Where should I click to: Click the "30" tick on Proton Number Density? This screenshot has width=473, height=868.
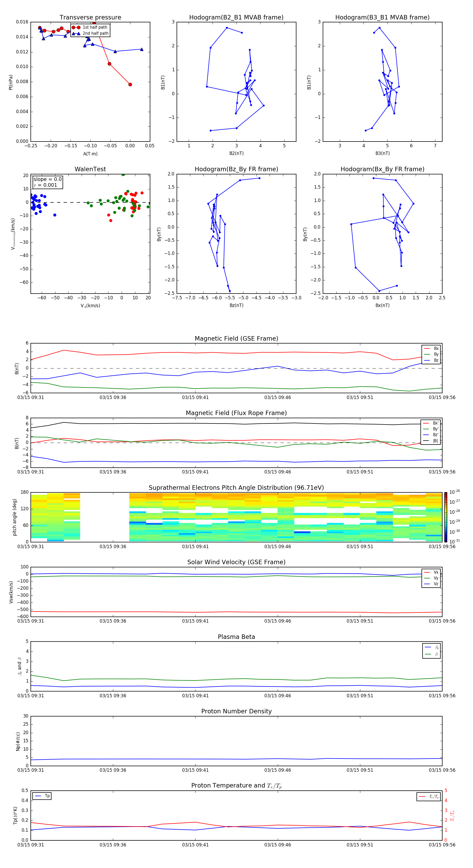26,716
